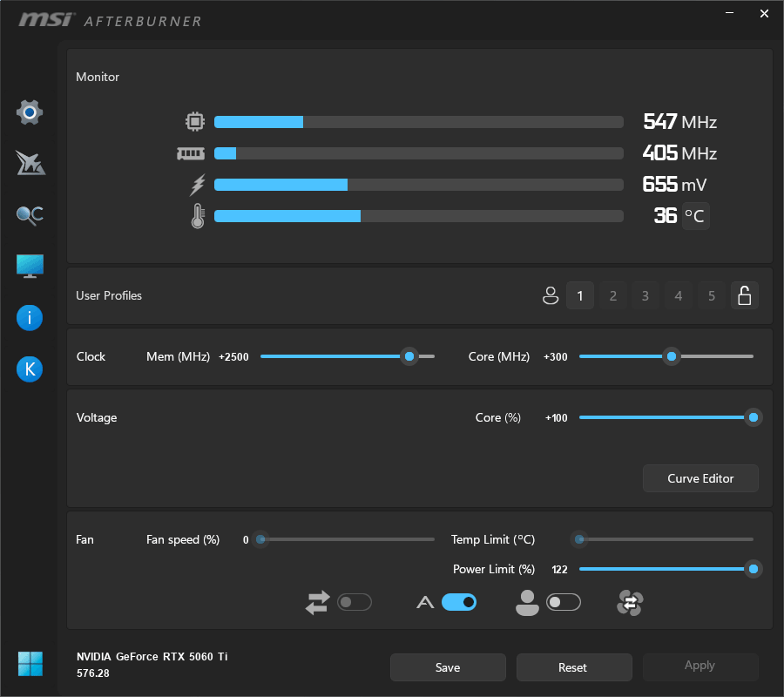
Task: Select user profile 1
Action: coord(580,296)
